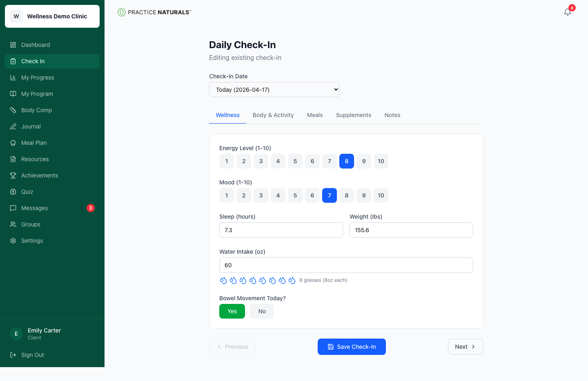Image resolution: width=588 pixels, height=381 pixels.
Task: Click inside the Weight input field
Action: [x=411, y=230]
